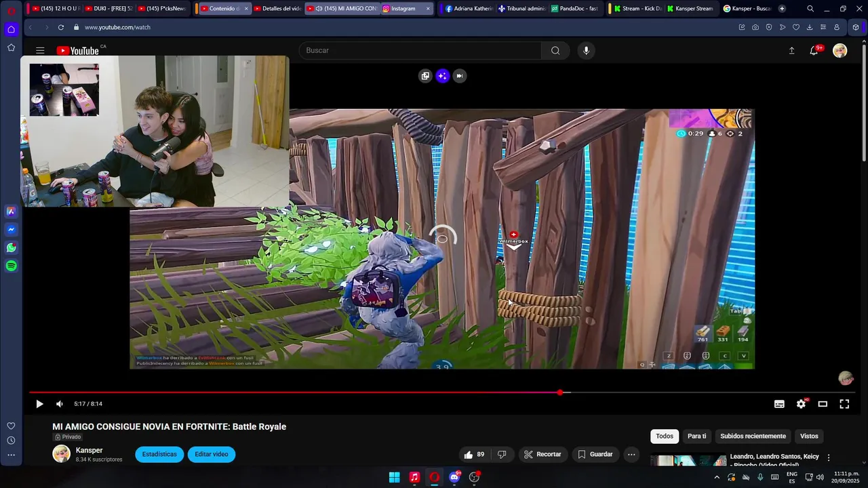Open Aria AI icon in Opera sidebar

(12, 211)
